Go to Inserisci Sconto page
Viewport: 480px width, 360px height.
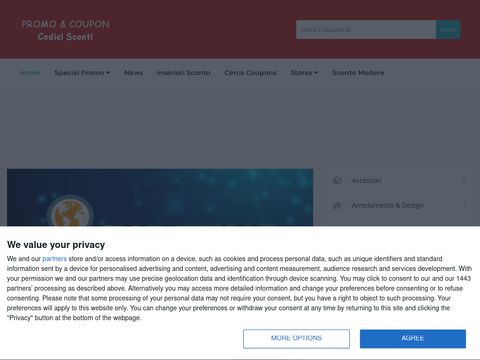[184, 73]
